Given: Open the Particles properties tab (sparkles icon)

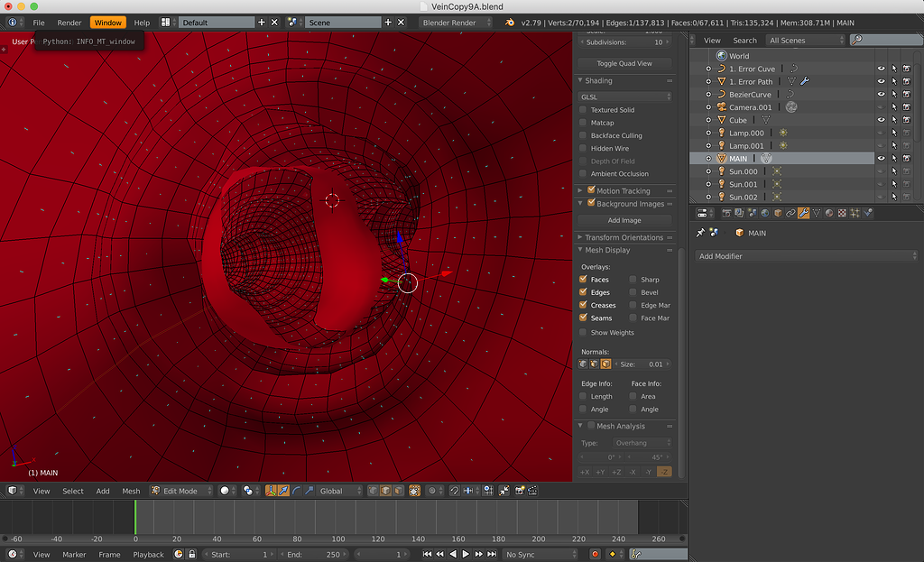Looking at the screenshot, I should click(855, 213).
